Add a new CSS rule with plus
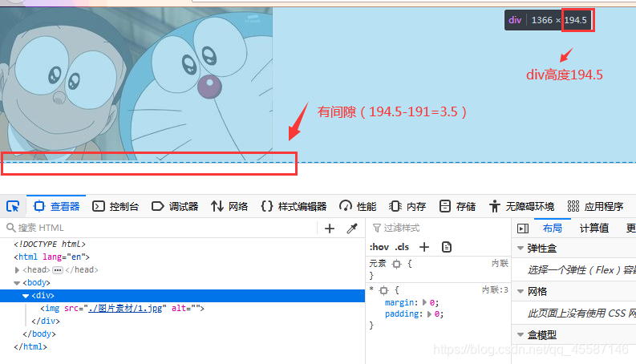636x364 pixels. click(423, 247)
